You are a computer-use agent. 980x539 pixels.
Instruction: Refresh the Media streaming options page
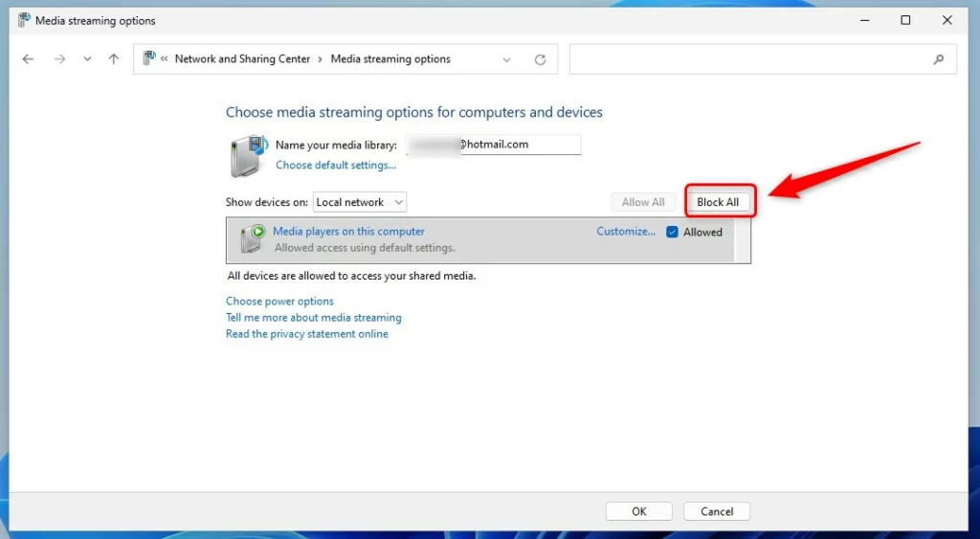pos(540,59)
